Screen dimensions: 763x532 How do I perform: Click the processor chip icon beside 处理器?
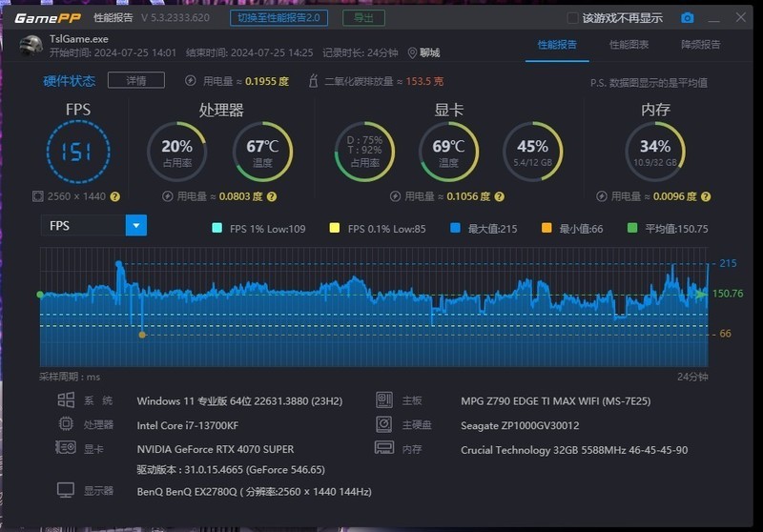[66, 424]
